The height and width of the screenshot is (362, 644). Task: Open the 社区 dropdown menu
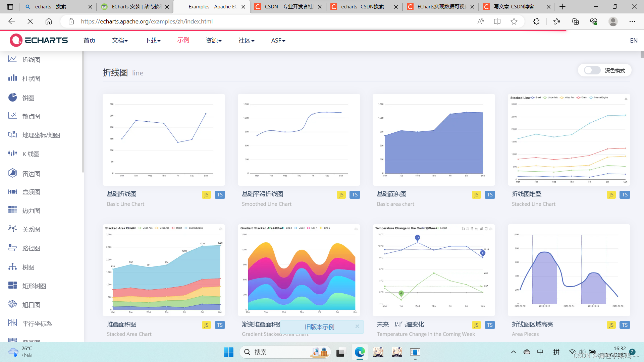tap(246, 41)
